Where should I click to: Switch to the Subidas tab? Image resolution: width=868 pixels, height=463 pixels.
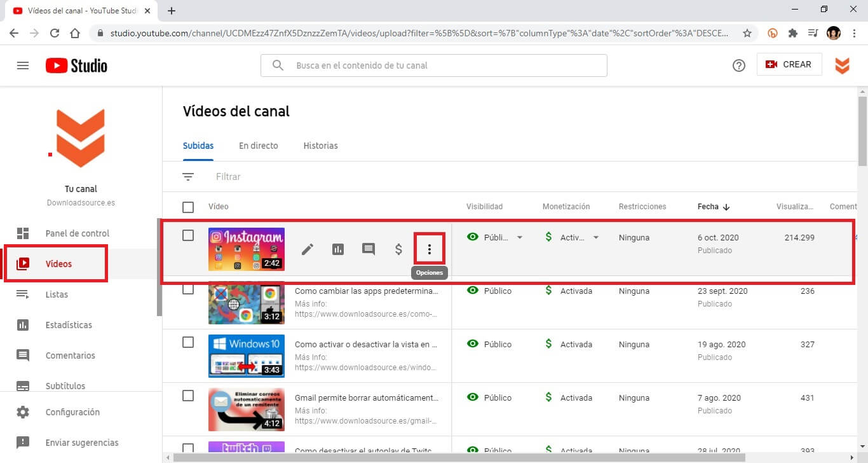point(198,146)
